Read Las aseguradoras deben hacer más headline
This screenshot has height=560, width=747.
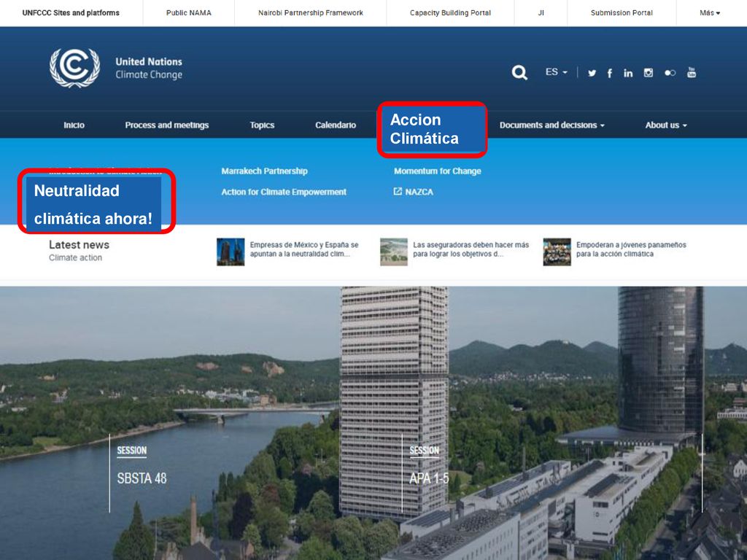coord(471,249)
